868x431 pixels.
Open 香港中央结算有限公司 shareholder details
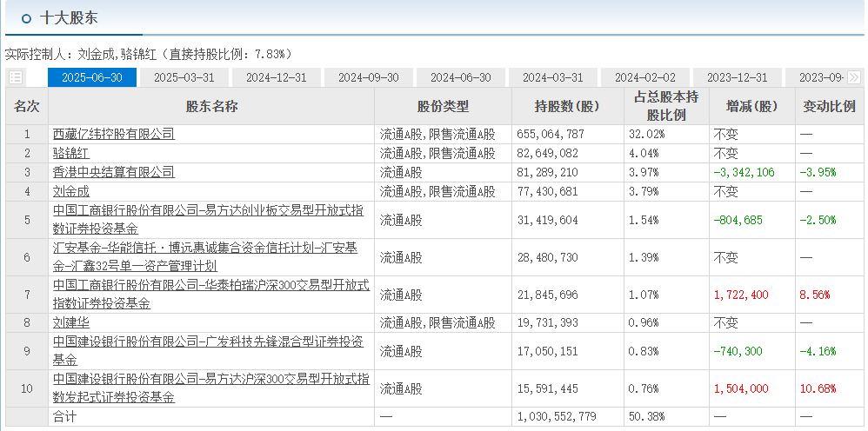coord(113,172)
